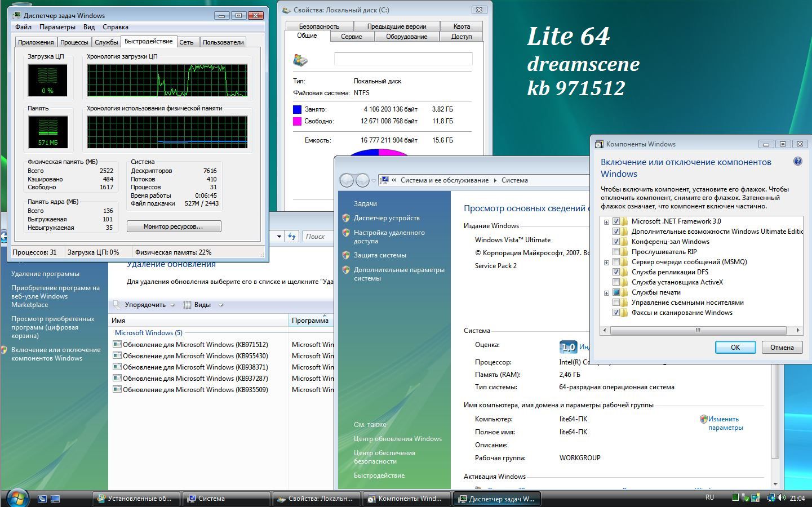The height and width of the screenshot is (507, 812).
Task: Click the Windows Experience Index 1,0 badge
Action: click(568, 347)
